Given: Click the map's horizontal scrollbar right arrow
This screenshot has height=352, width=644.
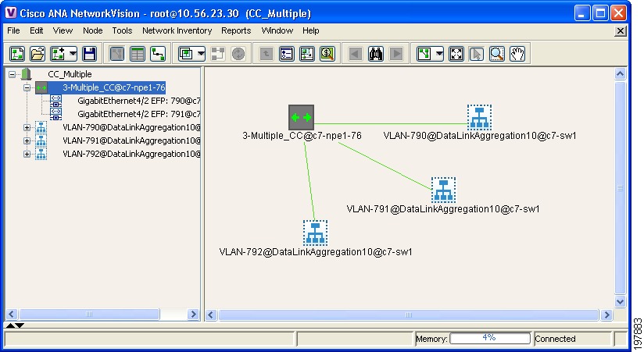Looking at the screenshot, I should [606, 315].
